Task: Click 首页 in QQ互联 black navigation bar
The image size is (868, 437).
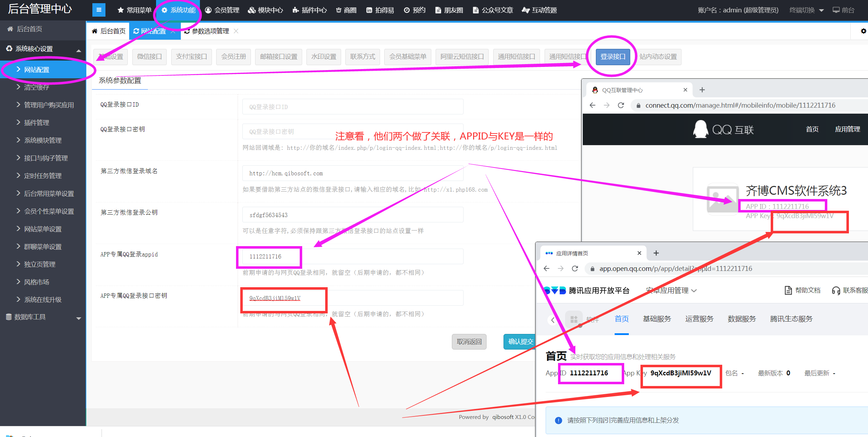Action: (x=812, y=129)
